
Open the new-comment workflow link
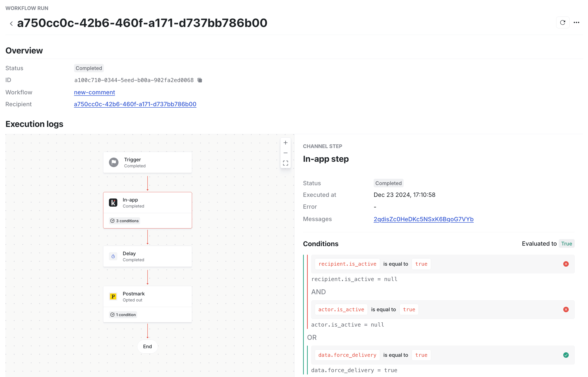[x=94, y=92]
